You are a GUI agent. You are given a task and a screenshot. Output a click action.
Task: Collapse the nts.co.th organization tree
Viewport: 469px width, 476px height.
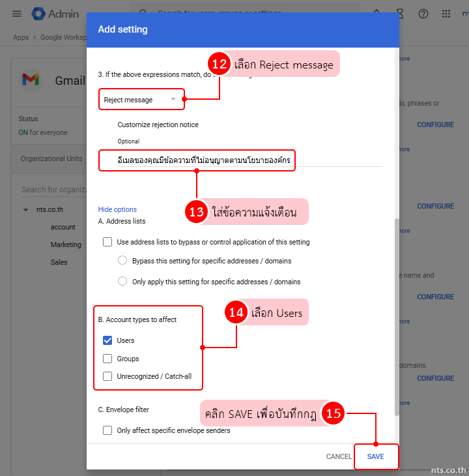25,210
